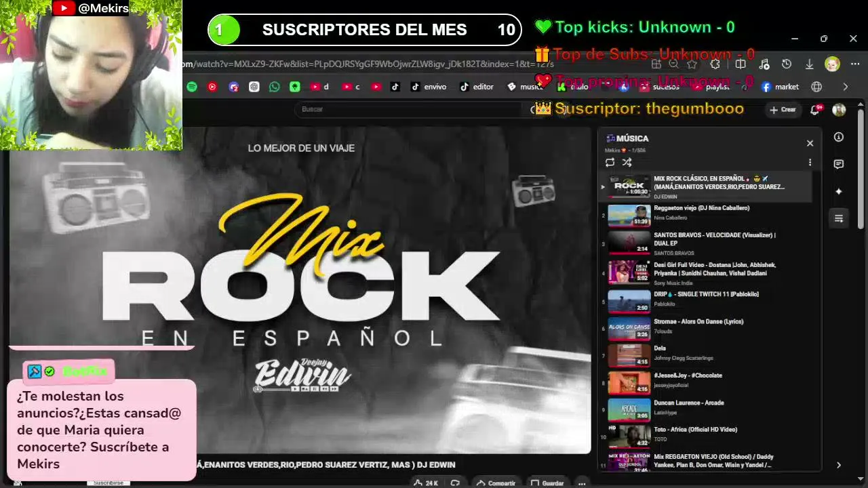Play SANTOS BRAVOS - VELOCIDADE thumbnail
Viewport: 868px width, 488px height.
[x=629, y=243]
